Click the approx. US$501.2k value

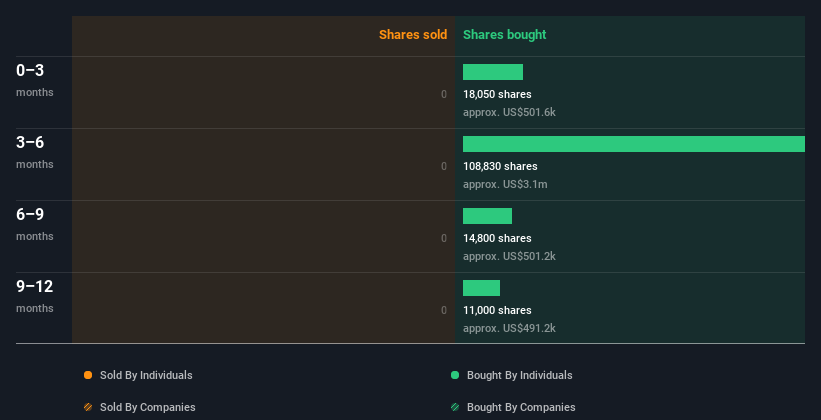(x=509, y=256)
